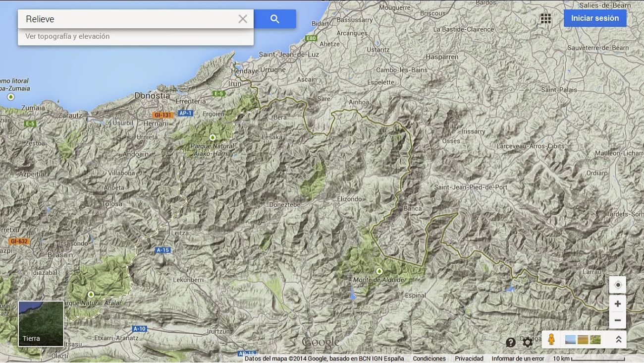
Task: Open the help question mark icon
Action: pyautogui.click(x=511, y=342)
